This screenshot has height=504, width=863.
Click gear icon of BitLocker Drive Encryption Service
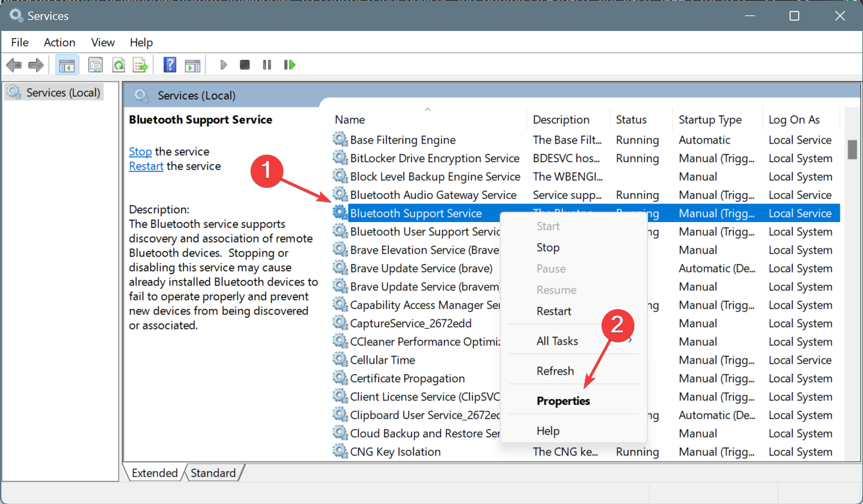(340, 158)
